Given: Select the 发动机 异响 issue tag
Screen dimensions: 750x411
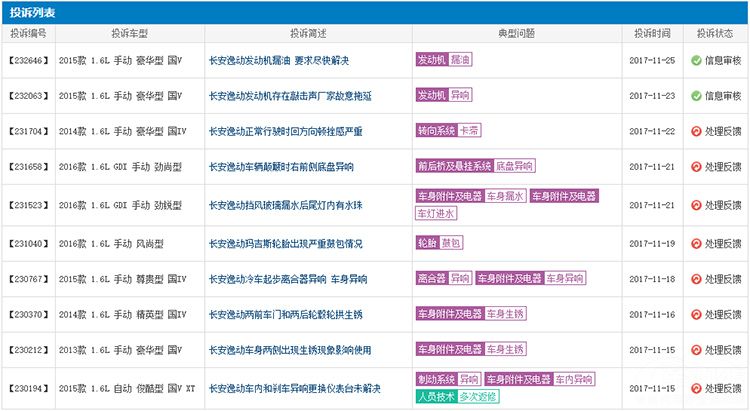Looking at the screenshot, I should click(x=444, y=95).
